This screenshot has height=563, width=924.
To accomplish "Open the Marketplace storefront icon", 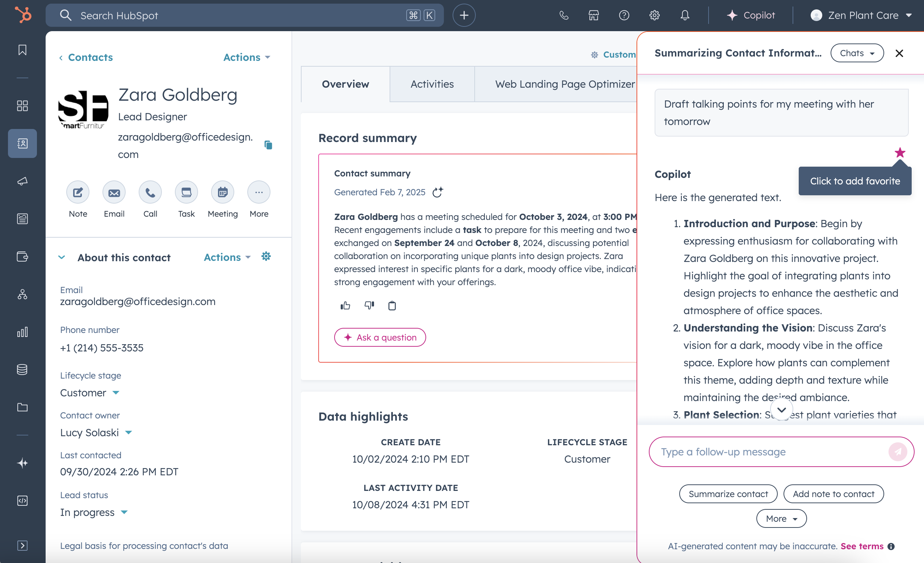I will pos(594,15).
